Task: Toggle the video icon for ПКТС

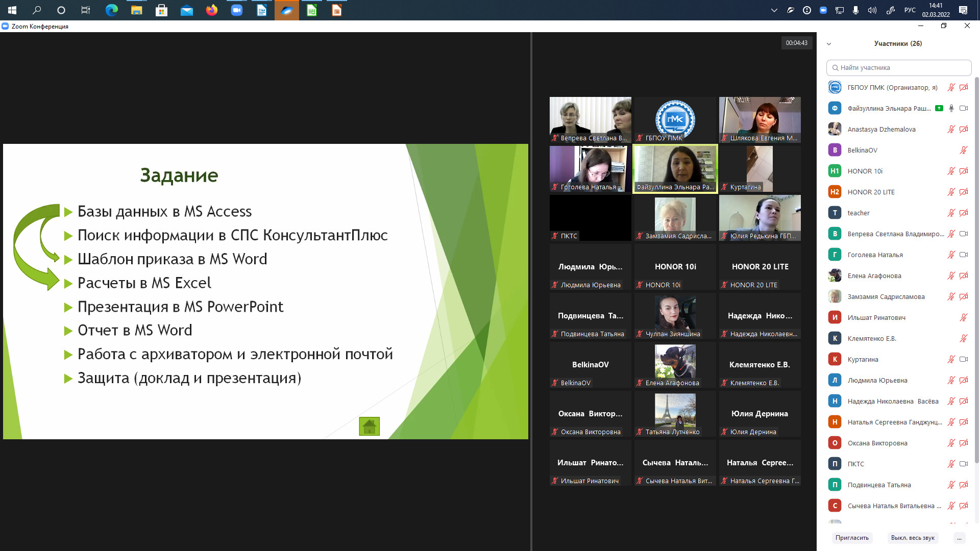Action: 964,464
